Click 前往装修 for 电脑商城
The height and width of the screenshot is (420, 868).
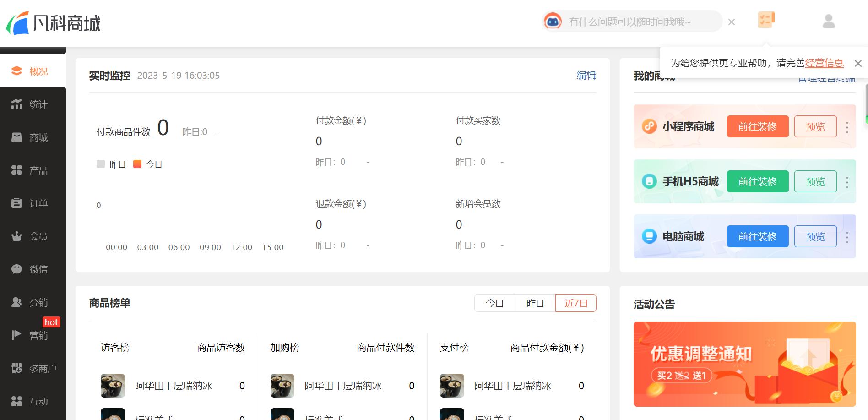point(758,236)
